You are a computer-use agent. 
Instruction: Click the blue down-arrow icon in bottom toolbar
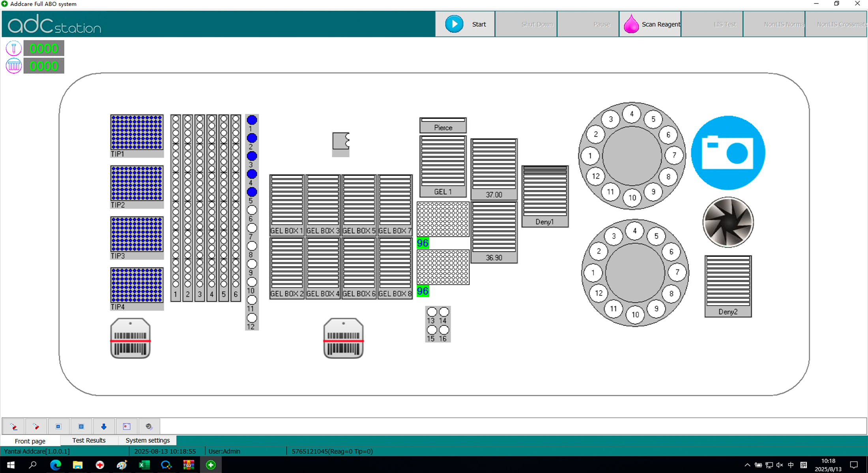tap(104, 426)
